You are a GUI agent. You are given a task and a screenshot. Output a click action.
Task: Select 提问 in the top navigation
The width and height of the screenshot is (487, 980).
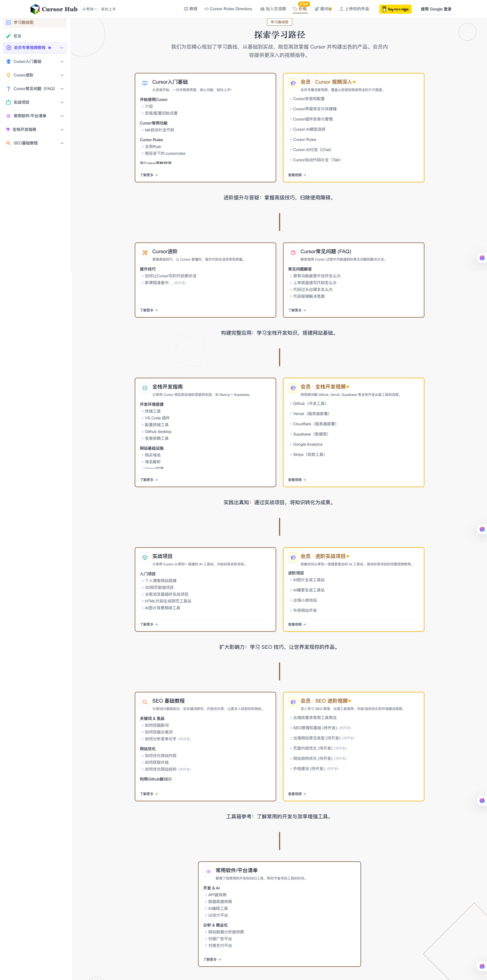[323, 9]
